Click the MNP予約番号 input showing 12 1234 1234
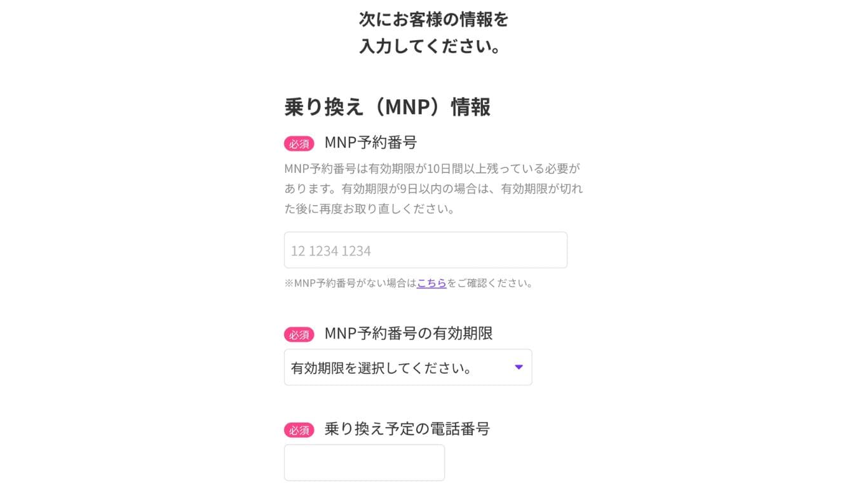868x488 pixels. pos(424,250)
